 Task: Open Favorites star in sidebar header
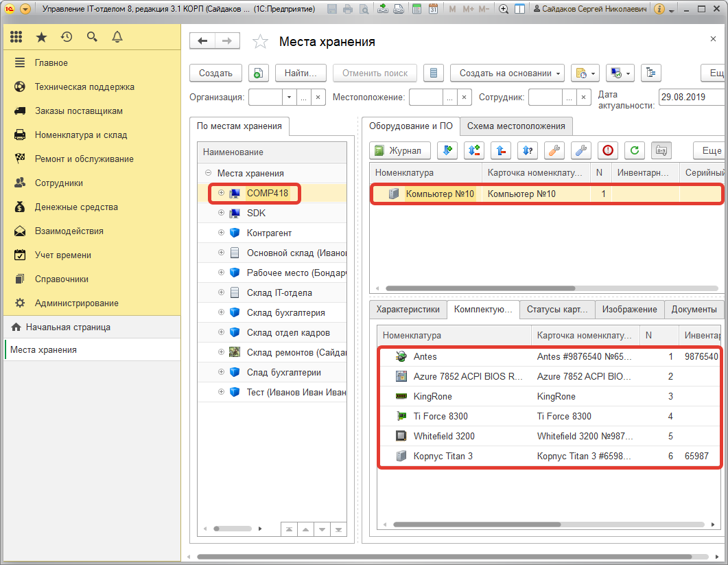41,37
